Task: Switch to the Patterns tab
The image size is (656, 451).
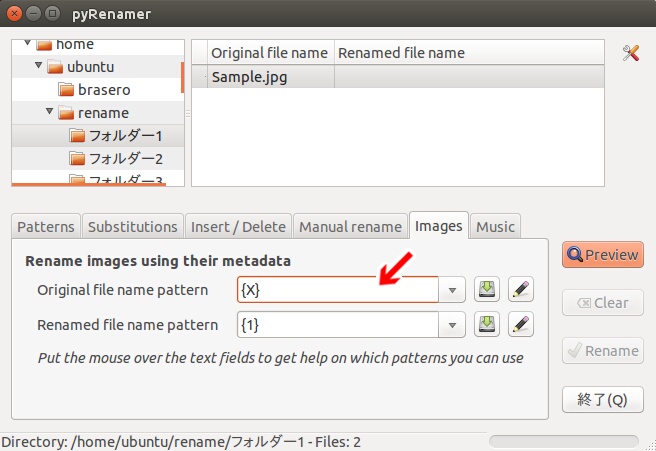Action: 46,226
